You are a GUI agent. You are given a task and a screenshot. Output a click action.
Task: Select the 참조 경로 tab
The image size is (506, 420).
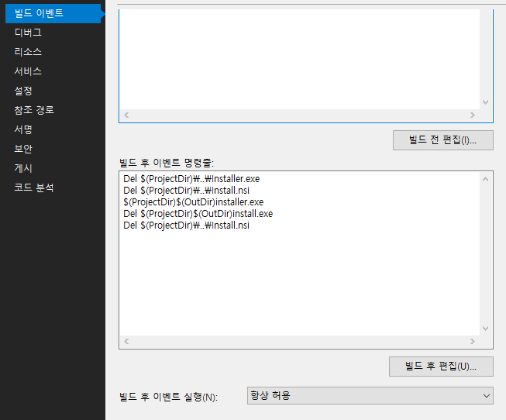pyautogui.click(x=34, y=110)
